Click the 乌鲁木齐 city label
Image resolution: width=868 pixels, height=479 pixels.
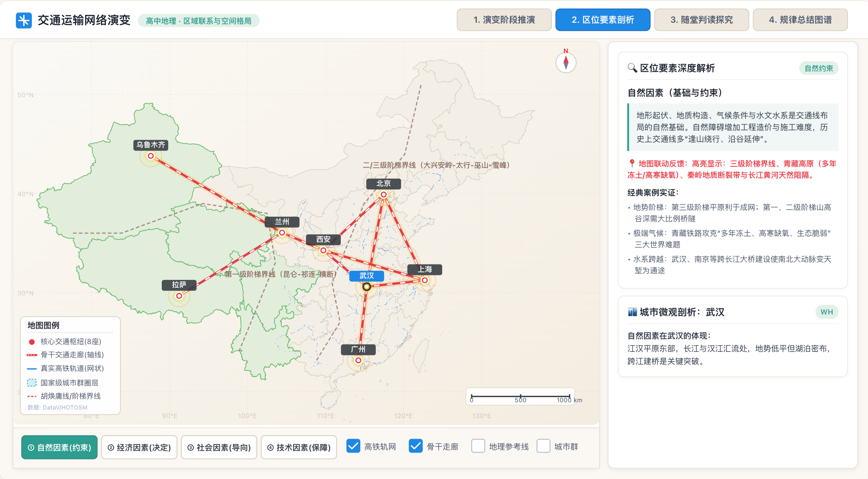[150, 145]
